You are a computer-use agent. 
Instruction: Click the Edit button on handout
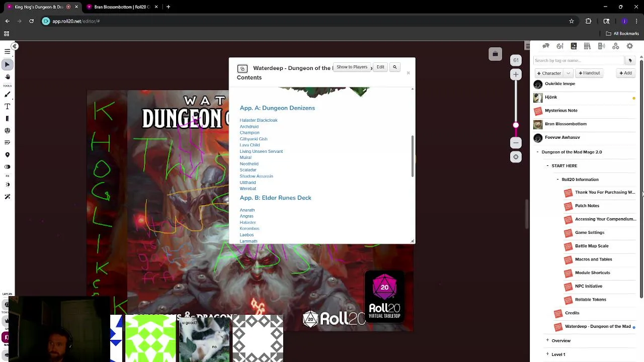[380, 67]
